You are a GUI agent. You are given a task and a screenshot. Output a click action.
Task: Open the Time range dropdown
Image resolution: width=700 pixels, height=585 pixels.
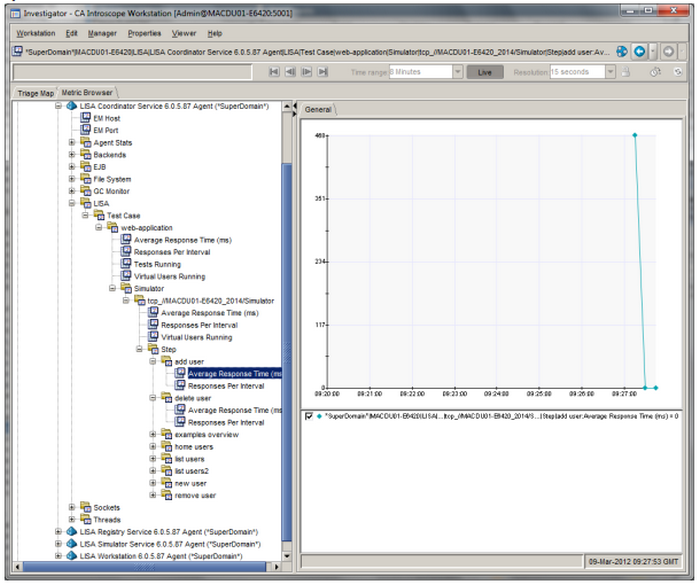[458, 72]
